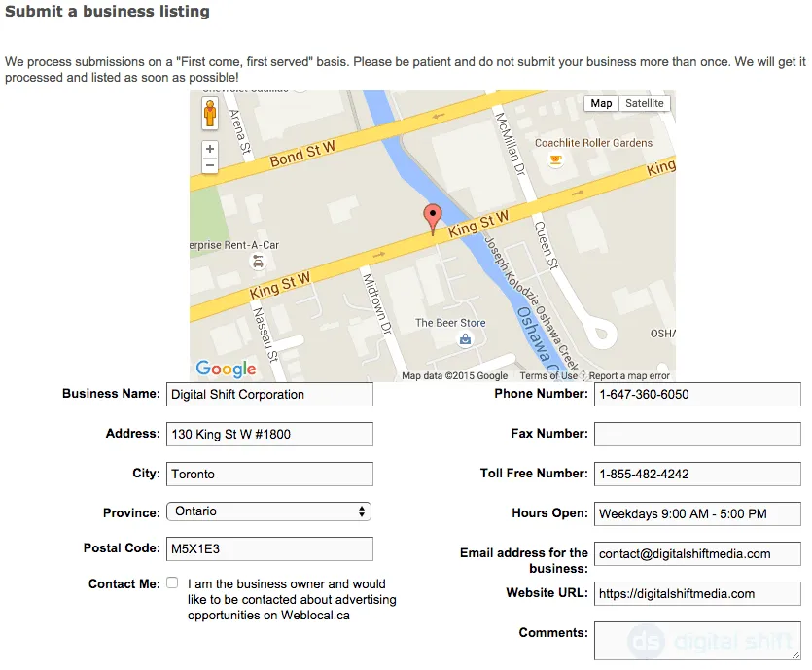
Task: Click the red location pin marker
Action: pyautogui.click(x=433, y=219)
